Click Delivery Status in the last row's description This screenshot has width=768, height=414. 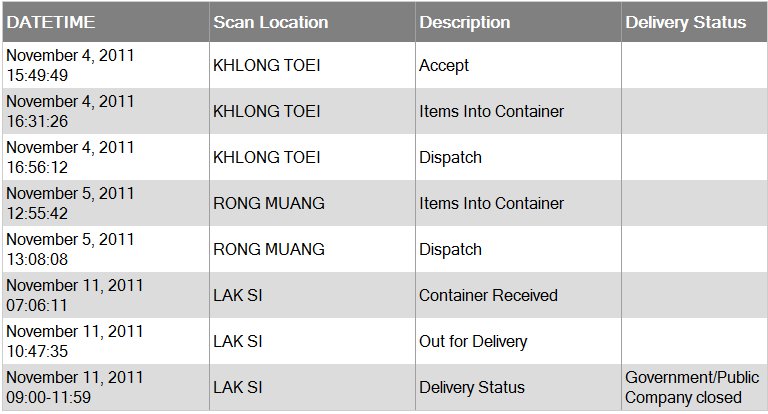click(472, 388)
